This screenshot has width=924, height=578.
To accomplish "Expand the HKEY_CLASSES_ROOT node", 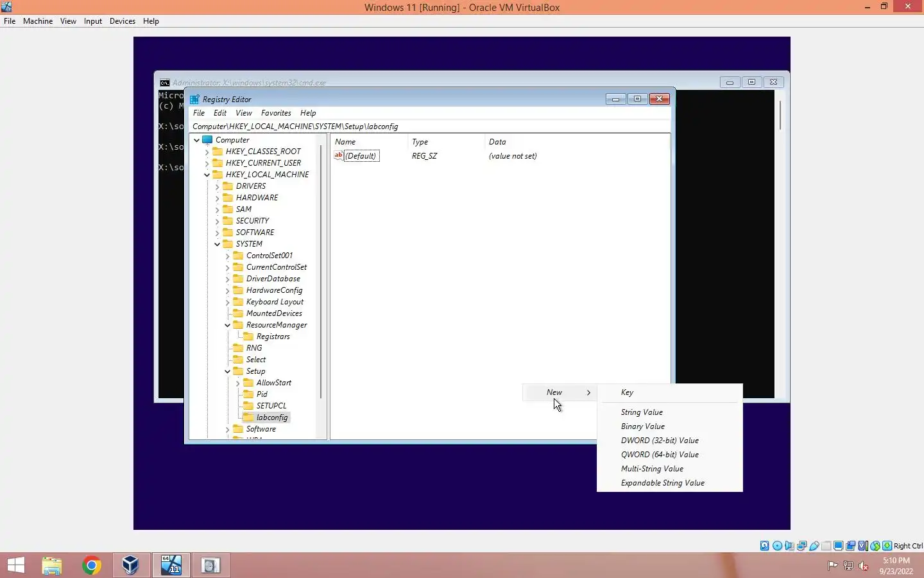I will [207, 152].
